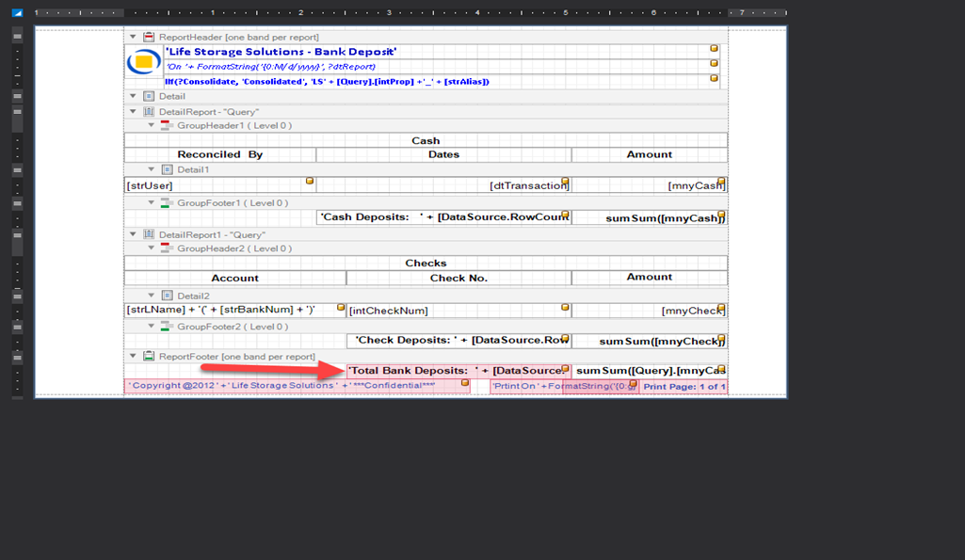Click expression marker on the Copyright label
Screen dimensions: 965x560
pos(465,383)
